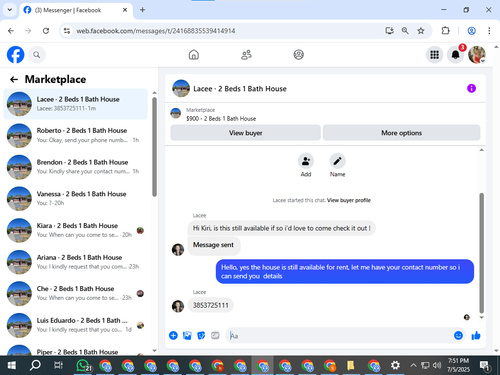Open Chrome three-dot menu

point(489,31)
